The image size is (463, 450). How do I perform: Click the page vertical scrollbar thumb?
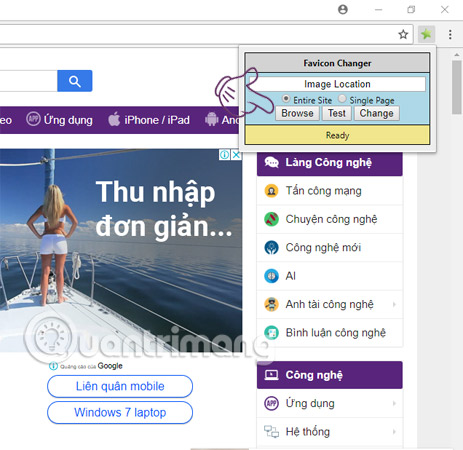click(456, 87)
